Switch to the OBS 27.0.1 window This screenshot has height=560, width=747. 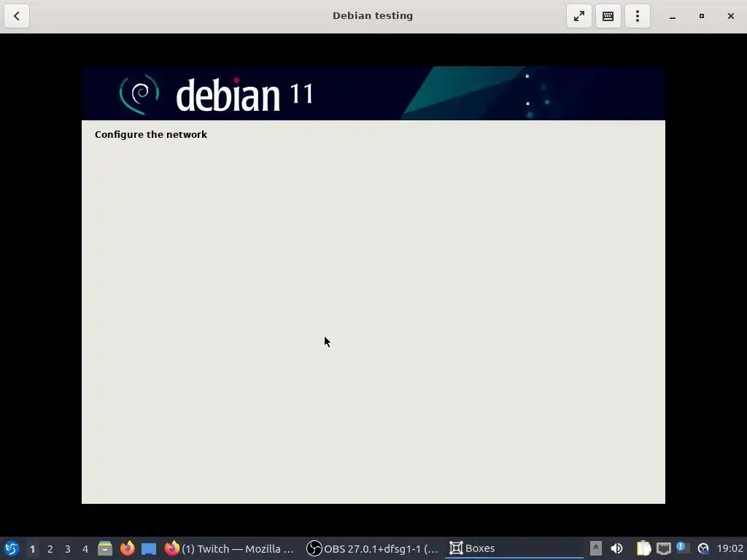(372, 548)
